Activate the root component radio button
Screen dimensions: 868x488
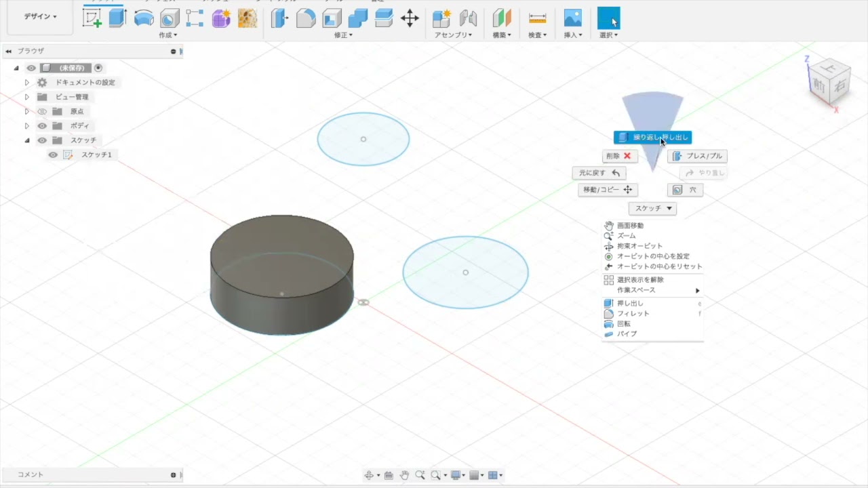(x=98, y=68)
